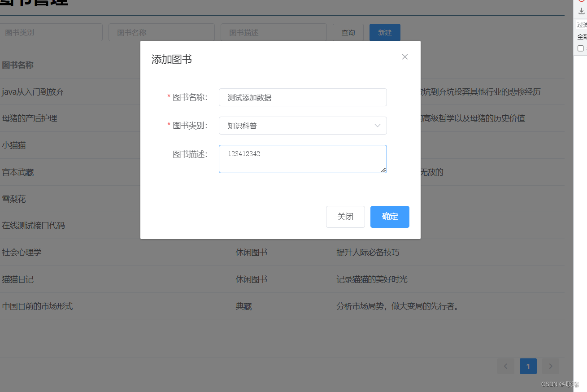Click the download arrow icon in the DevTools panel
The width and height of the screenshot is (587, 392).
(582, 11)
